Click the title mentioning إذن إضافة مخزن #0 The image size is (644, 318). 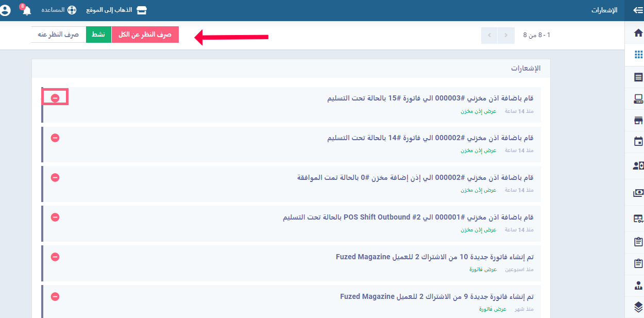(415, 177)
